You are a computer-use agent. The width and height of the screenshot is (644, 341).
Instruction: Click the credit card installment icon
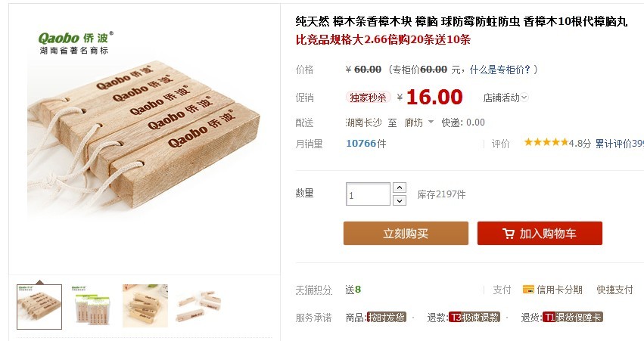[x=527, y=290]
